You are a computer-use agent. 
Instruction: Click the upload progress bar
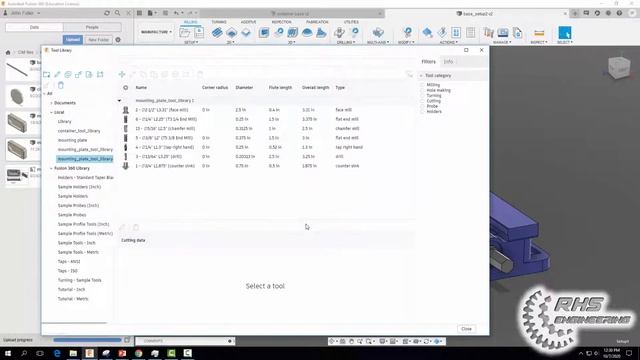pos(87,340)
